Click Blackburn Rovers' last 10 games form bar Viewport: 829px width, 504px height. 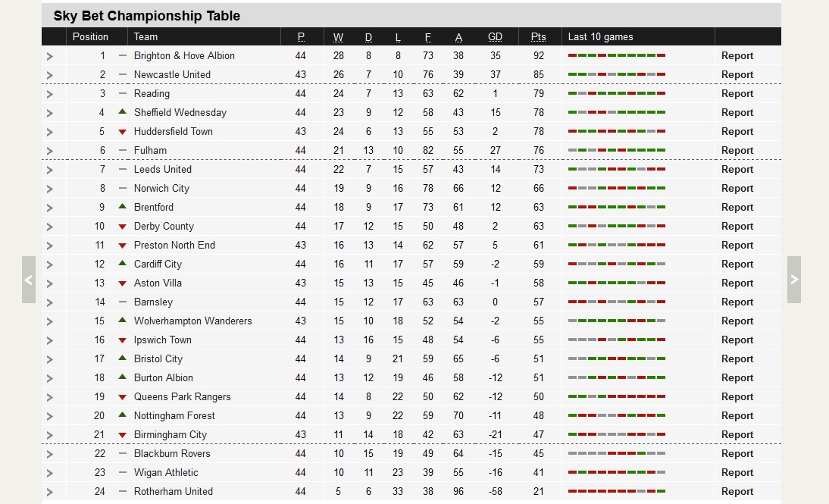coord(616,453)
